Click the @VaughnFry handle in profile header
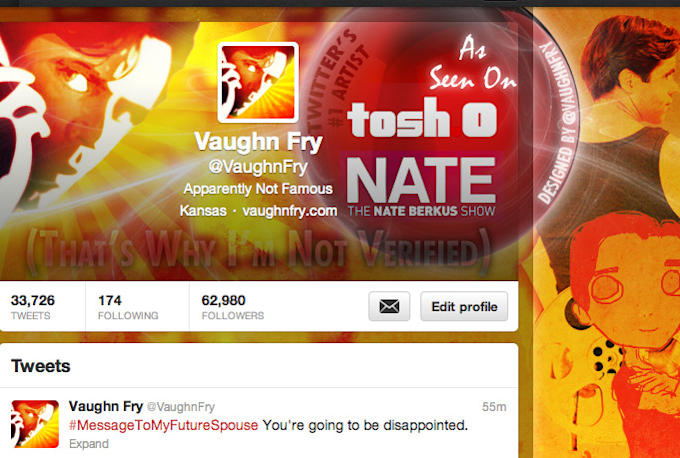Screen dimensions: 680x458 [x=258, y=167]
